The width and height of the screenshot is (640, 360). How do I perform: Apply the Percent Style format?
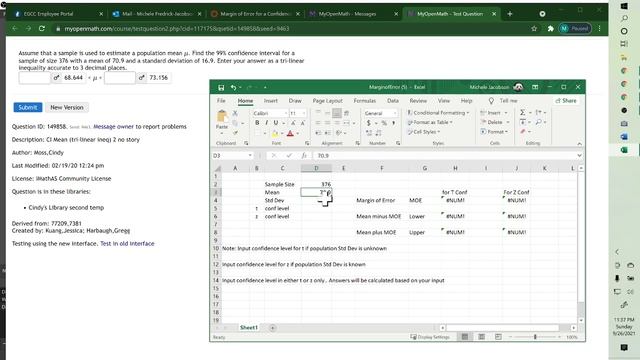[x=384, y=123]
